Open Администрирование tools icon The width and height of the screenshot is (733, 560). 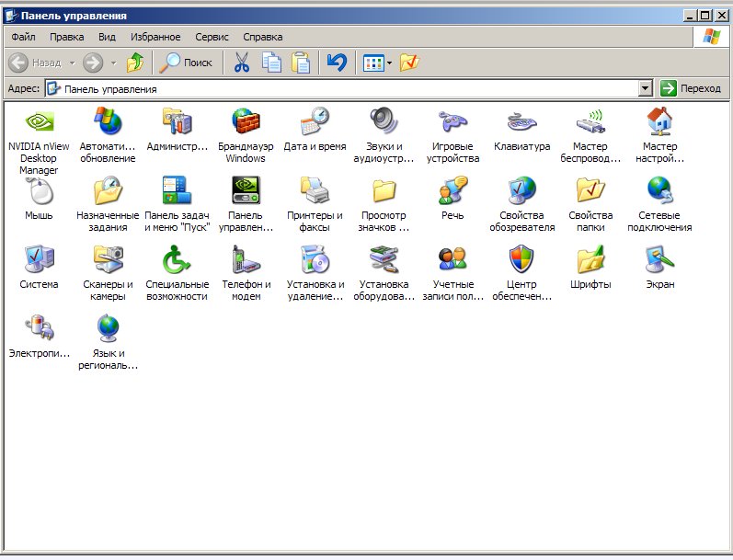(177, 120)
